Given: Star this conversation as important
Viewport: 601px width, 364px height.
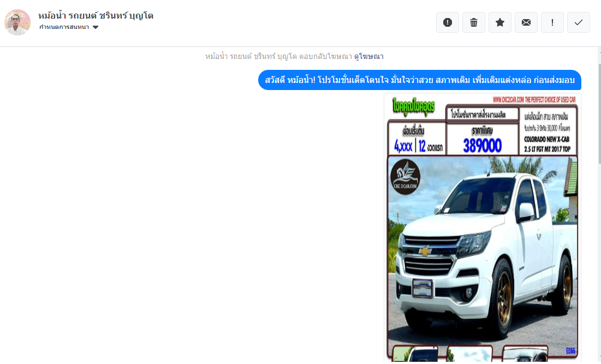Looking at the screenshot, I should click(x=500, y=22).
